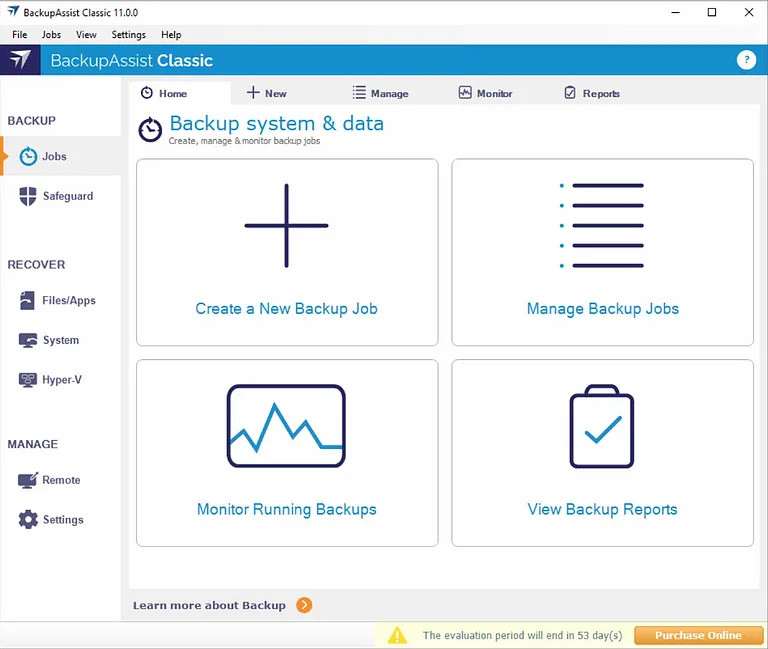The height and width of the screenshot is (649, 768).
Task: Click the large plus icon for new job
Action: pos(287,226)
